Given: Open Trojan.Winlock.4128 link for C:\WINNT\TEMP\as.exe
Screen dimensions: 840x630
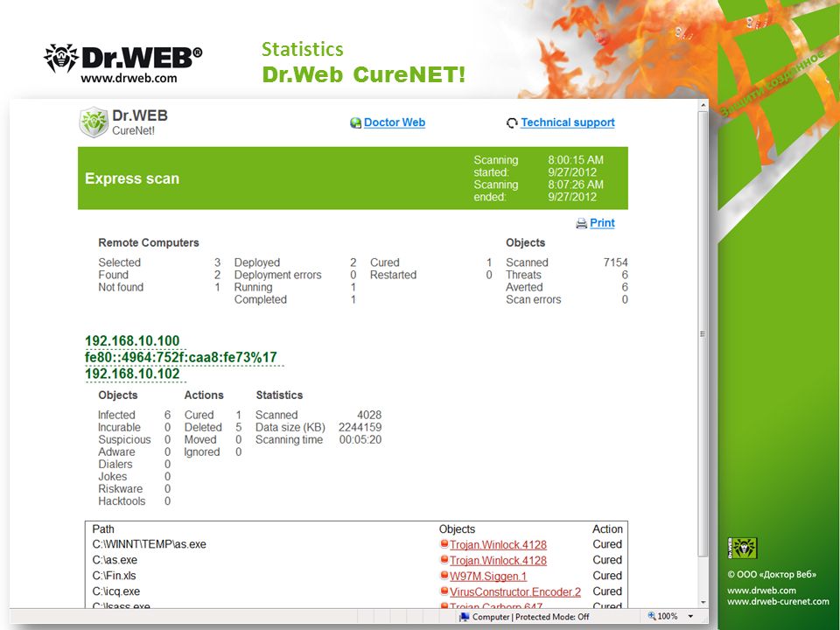Looking at the screenshot, I should 498,545.
